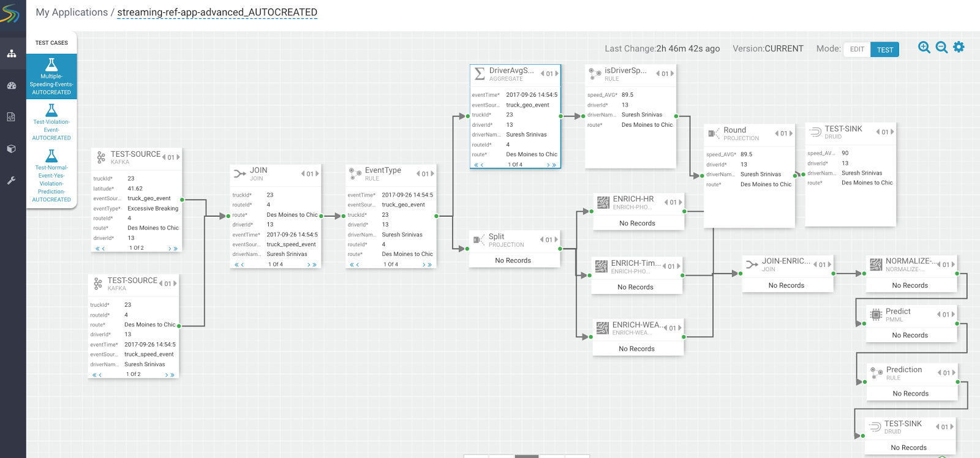
Task: Click the output port dot of isDriverSp node
Action: click(x=676, y=116)
